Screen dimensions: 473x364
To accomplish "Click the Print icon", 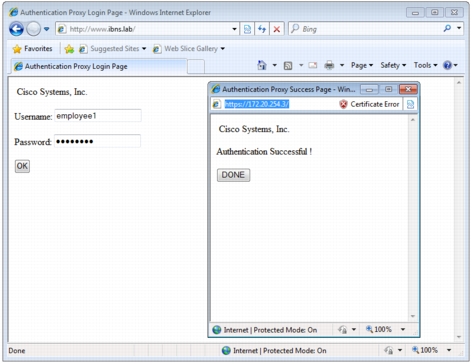I will (329, 65).
